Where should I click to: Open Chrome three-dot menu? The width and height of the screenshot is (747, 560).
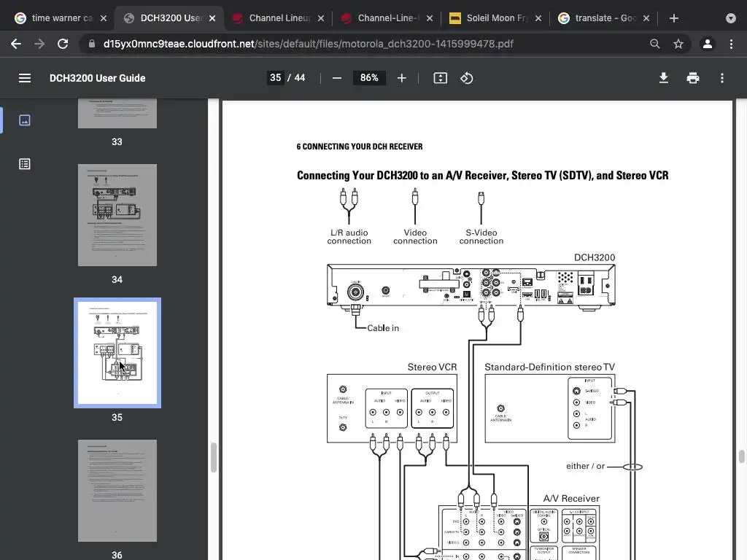pos(731,44)
